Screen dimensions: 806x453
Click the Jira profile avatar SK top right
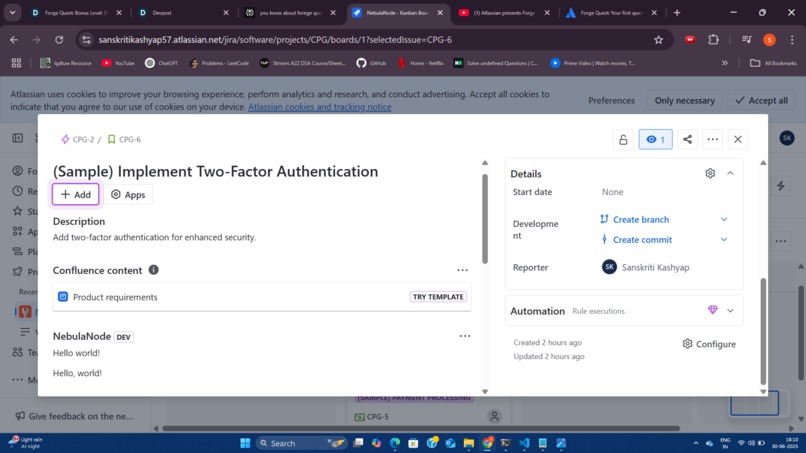coord(786,138)
